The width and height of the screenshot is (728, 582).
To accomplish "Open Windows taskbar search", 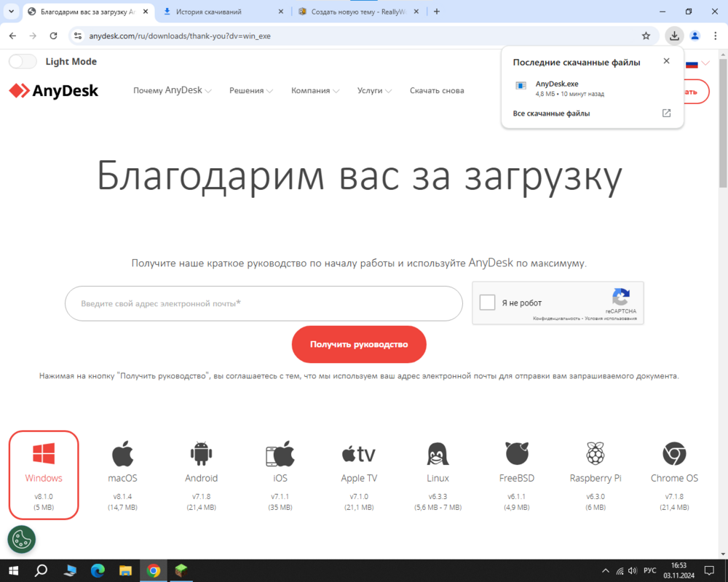I will coord(41,570).
